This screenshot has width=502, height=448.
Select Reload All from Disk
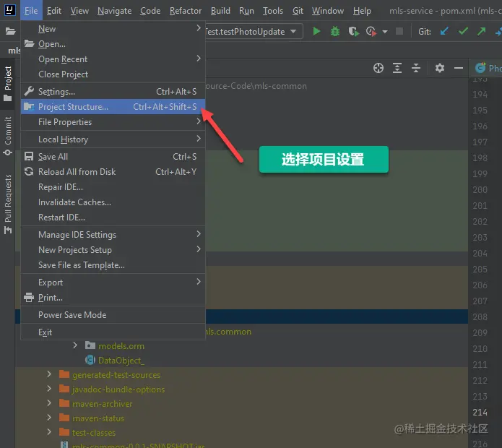tap(113, 172)
